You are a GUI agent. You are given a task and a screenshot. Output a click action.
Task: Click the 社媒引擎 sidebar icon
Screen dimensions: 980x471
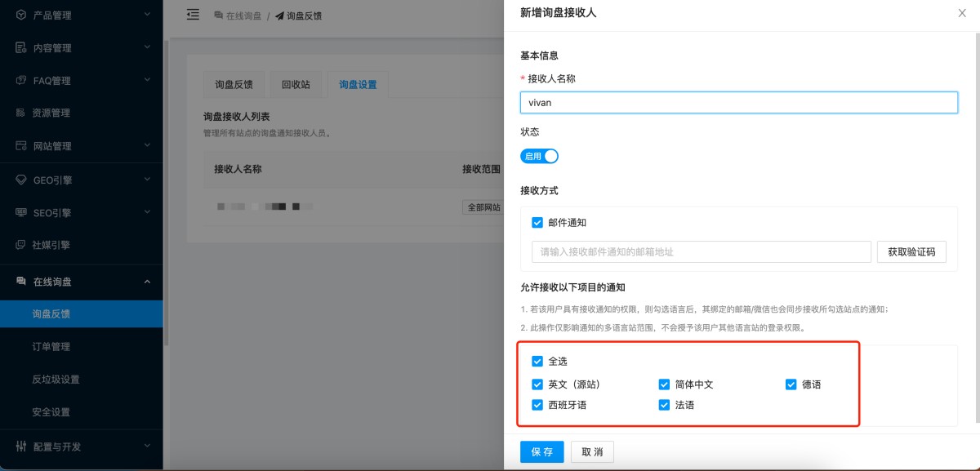pyautogui.click(x=21, y=245)
